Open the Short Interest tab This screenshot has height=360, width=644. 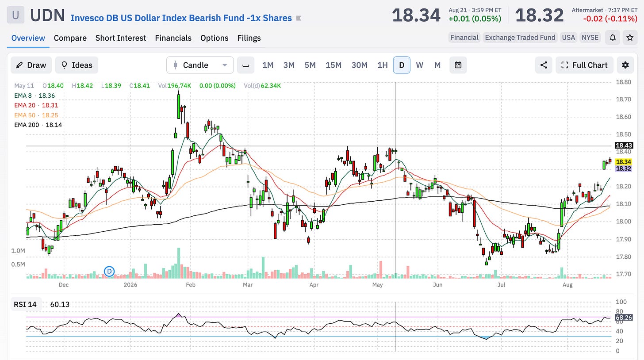[121, 38]
